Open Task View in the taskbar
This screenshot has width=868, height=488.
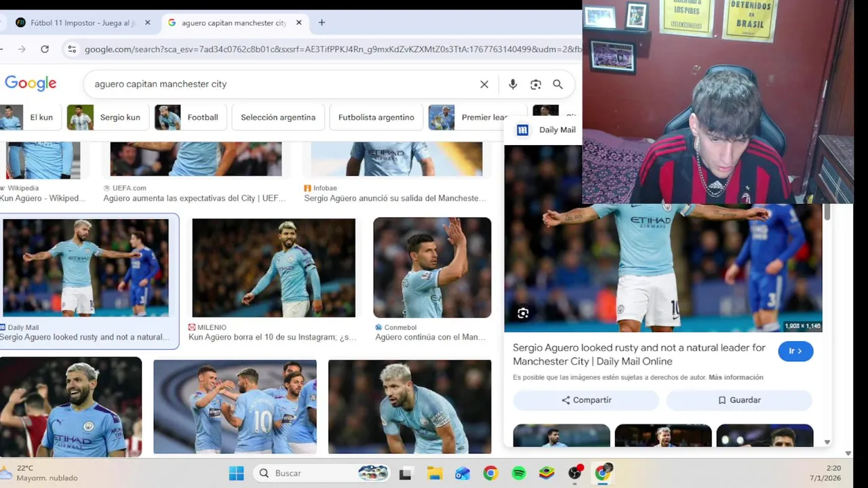click(x=406, y=473)
